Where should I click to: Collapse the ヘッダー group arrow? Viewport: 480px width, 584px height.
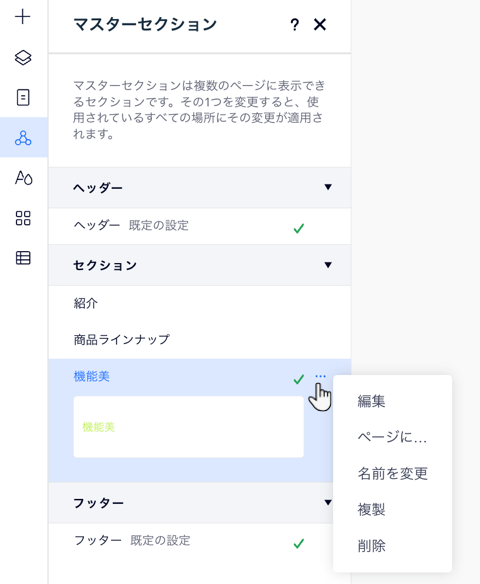click(x=328, y=187)
